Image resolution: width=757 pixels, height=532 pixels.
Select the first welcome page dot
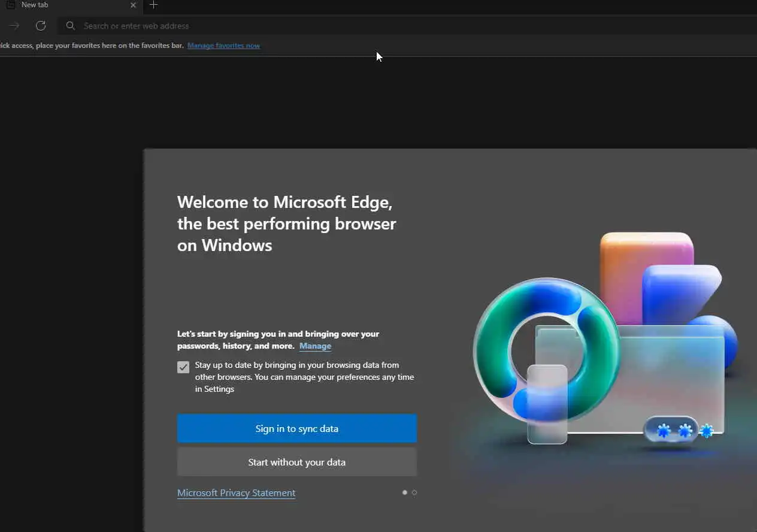click(405, 492)
